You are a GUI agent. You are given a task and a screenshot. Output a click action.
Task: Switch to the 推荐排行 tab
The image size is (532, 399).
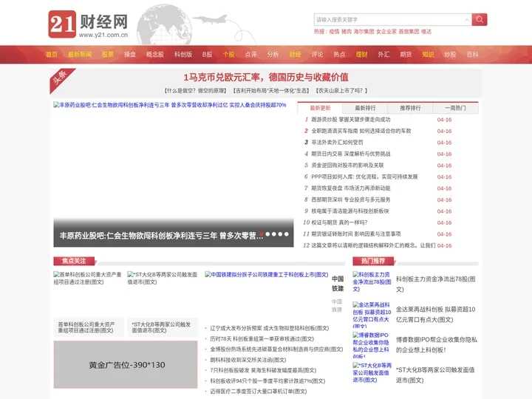tap(410, 108)
